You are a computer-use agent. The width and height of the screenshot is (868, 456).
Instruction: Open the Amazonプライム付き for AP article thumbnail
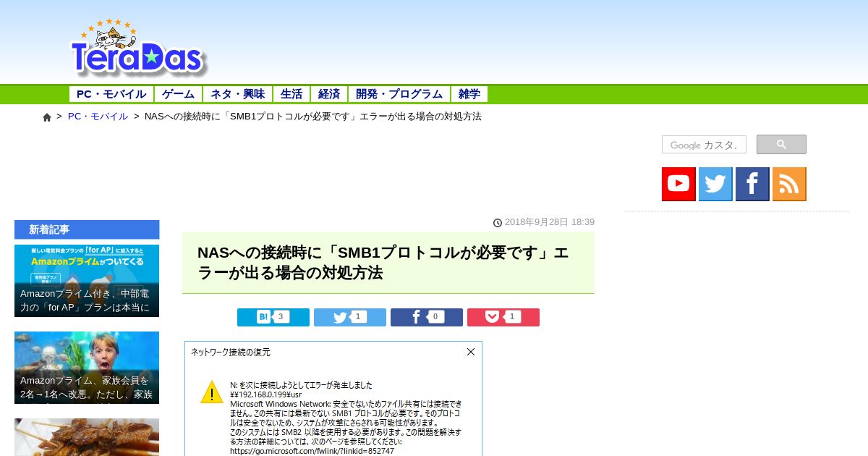tap(87, 281)
